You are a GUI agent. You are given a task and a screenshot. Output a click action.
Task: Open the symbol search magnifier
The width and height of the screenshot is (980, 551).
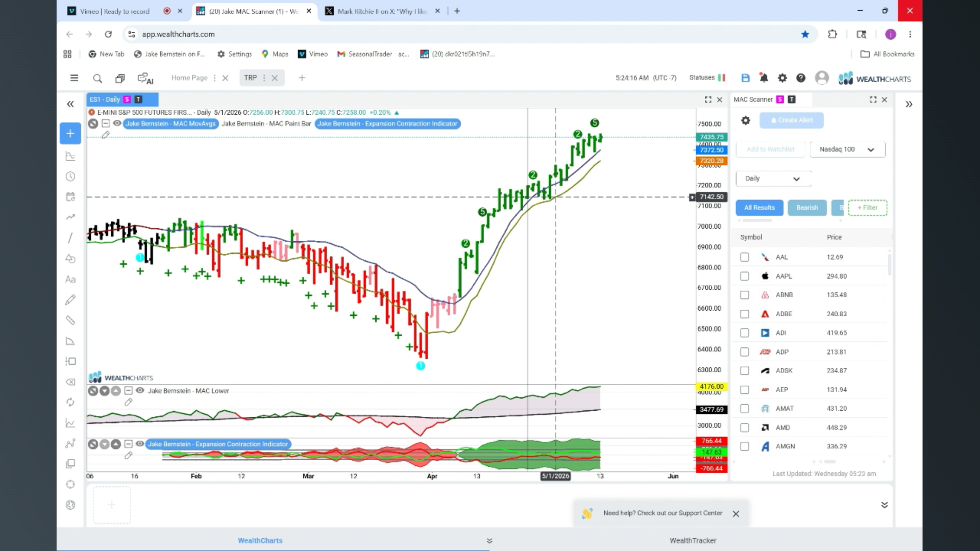(x=97, y=78)
